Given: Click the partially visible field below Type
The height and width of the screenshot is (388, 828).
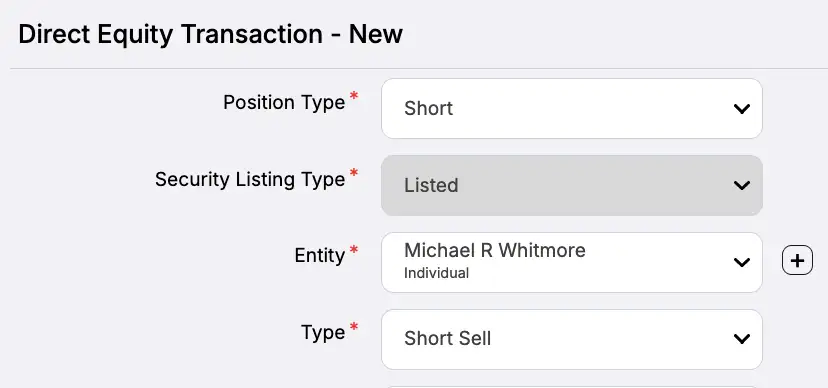Looking at the screenshot, I should coord(572,386).
